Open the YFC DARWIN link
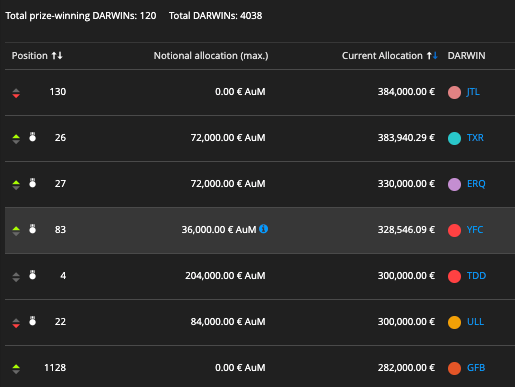Screen dimensions: 515x387 [x=475, y=230]
